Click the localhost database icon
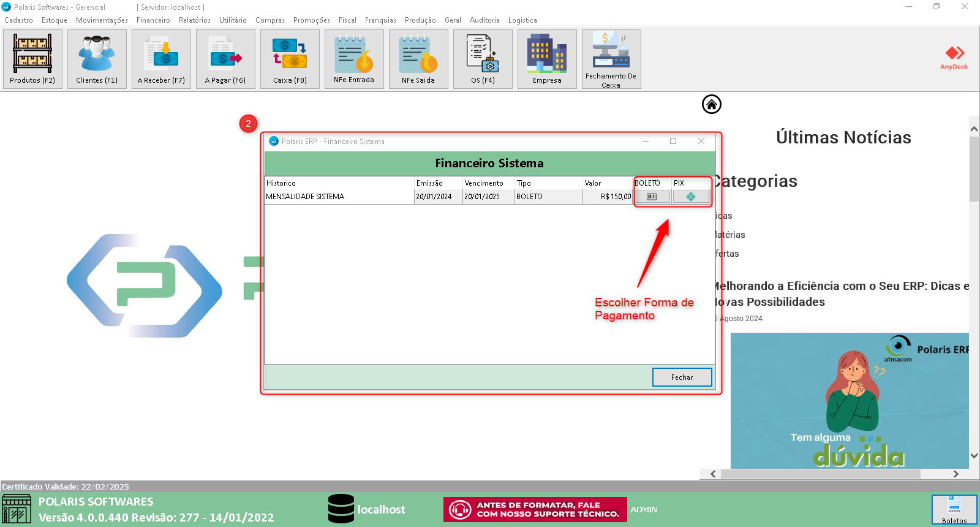980x527 pixels. (x=341, y=509)
